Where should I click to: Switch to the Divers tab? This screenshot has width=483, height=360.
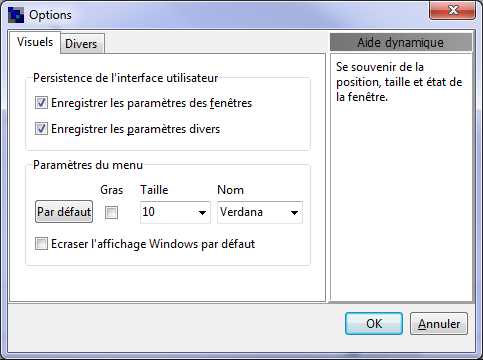click(82, 44)
